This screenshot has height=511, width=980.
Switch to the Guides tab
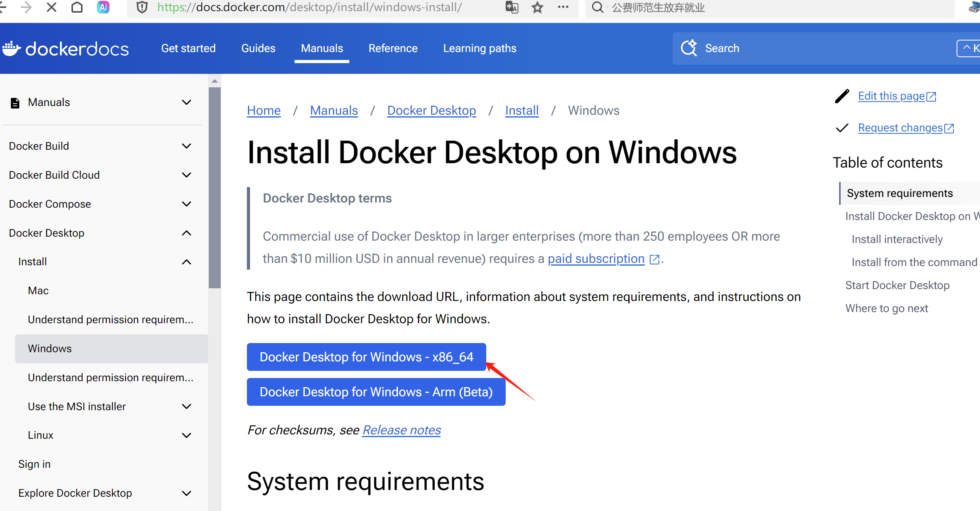pyautogui.click(x=258, y=48)
